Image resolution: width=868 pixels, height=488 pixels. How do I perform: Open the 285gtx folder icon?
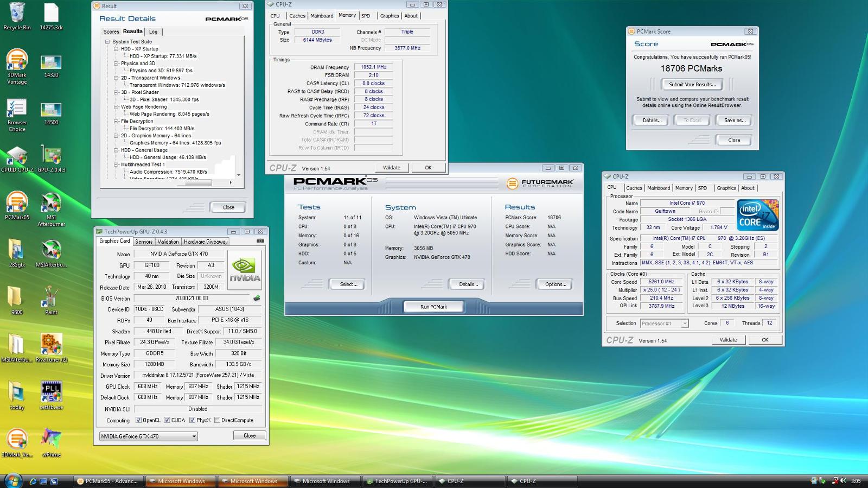coord(17,253)
